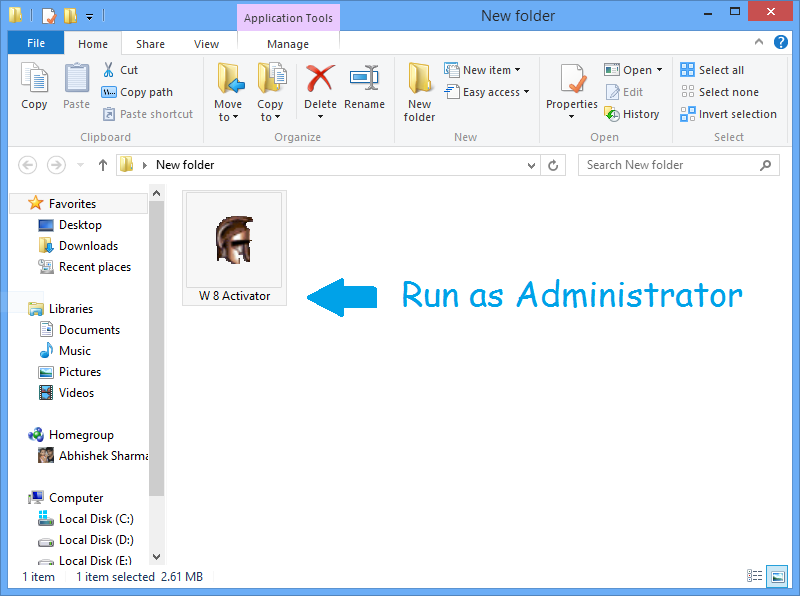
Task: Open Local Disk (C:)
Action: pos(96,519)
